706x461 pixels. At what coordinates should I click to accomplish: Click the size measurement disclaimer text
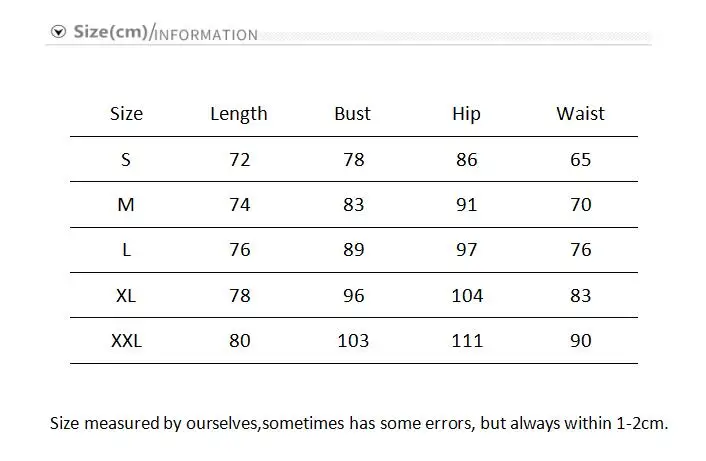359,424
